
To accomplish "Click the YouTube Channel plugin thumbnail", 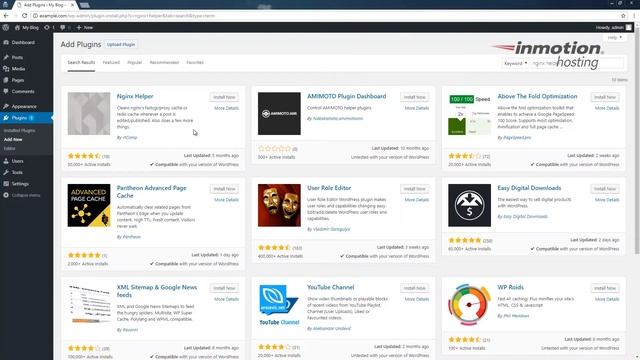I will pyautogui.click(x=279, y=304).
